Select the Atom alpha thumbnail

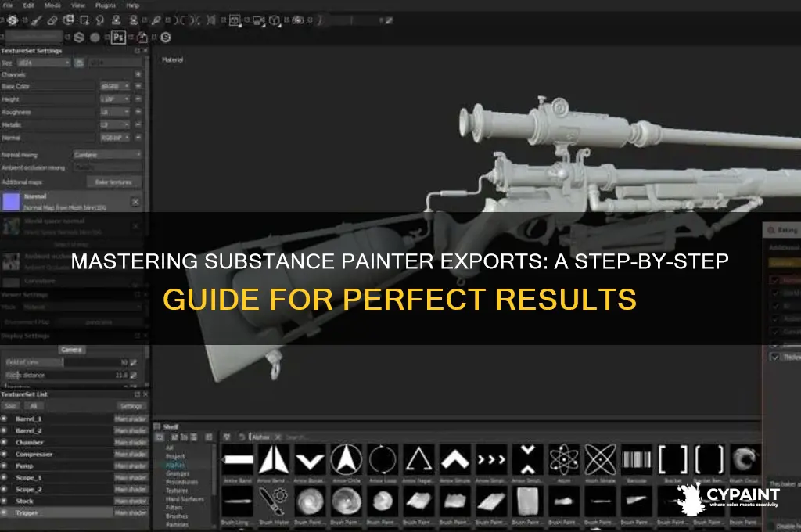565,459
